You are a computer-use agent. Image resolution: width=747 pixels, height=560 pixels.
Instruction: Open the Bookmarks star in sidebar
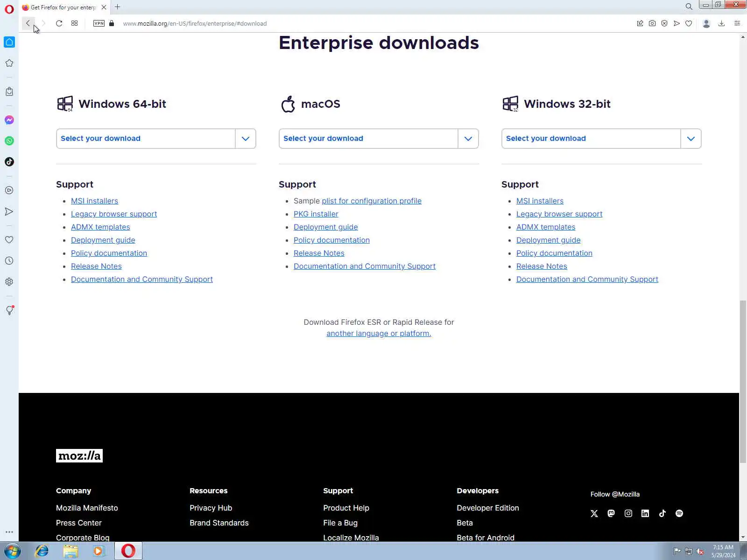[x=9, y=63]
